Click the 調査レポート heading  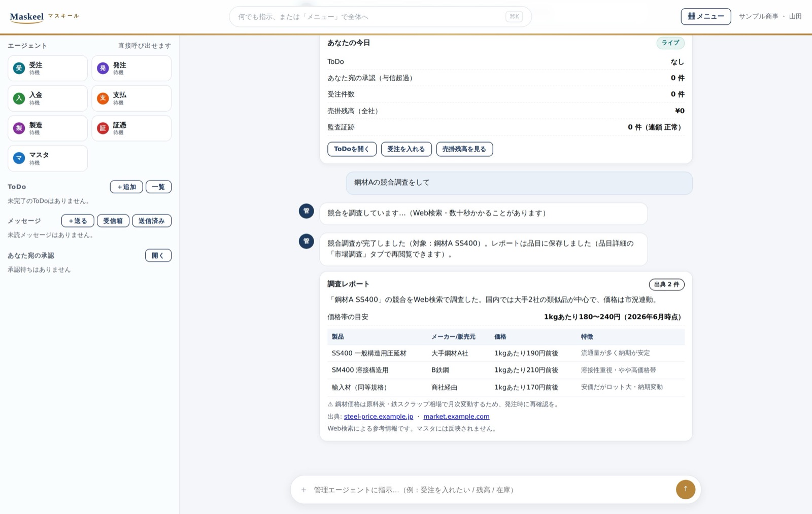coord(348,284)
